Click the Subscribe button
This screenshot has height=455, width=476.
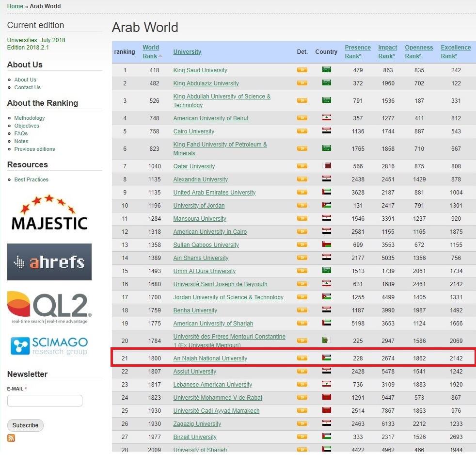pyautogui.click(x=25, y=425)
